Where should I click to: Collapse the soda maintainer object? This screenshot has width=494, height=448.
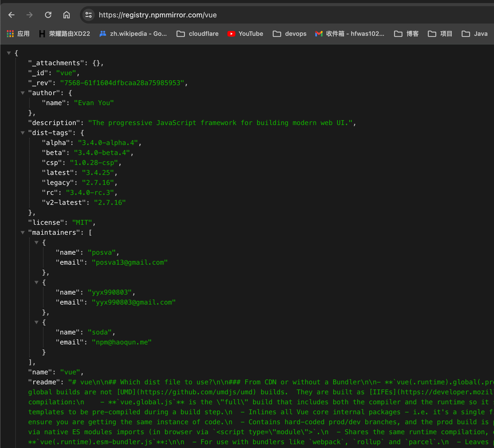coord(37,322)
